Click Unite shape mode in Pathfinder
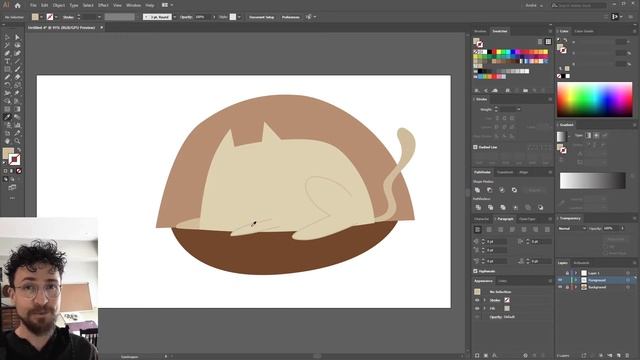The width and height of the screenshot is (640, 360). 478,190
